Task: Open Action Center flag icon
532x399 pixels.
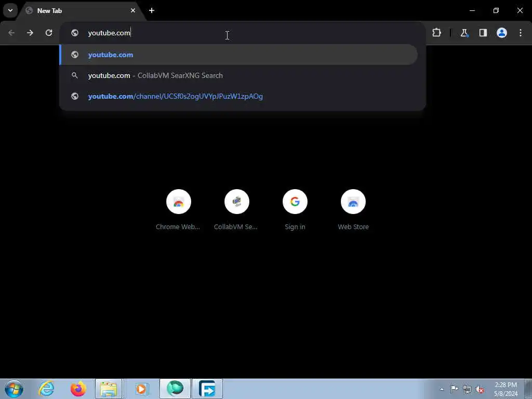Action: click(x=454, y=389)
